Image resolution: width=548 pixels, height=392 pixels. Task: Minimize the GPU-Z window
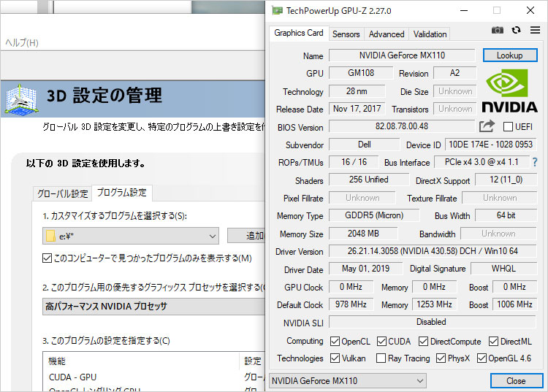464,10
